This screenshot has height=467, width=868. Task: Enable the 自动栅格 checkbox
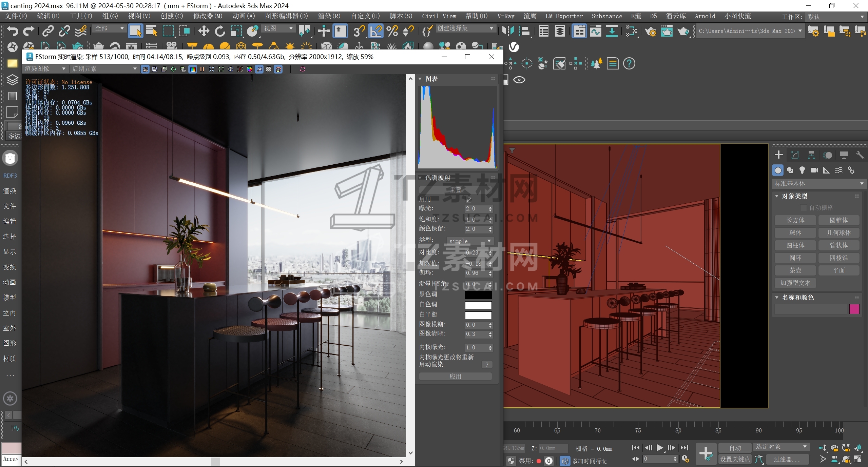(803, 207)
